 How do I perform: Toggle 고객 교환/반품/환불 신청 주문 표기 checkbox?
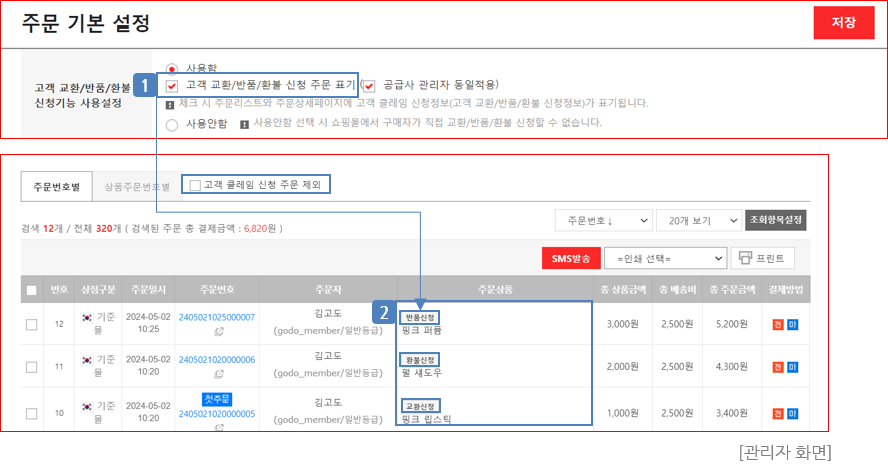172,86
